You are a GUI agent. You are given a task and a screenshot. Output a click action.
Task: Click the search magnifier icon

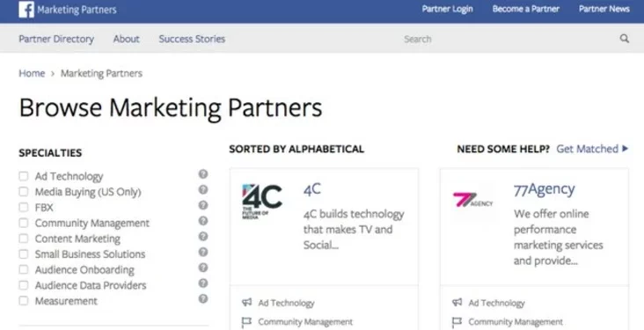[x=625, y=39]
